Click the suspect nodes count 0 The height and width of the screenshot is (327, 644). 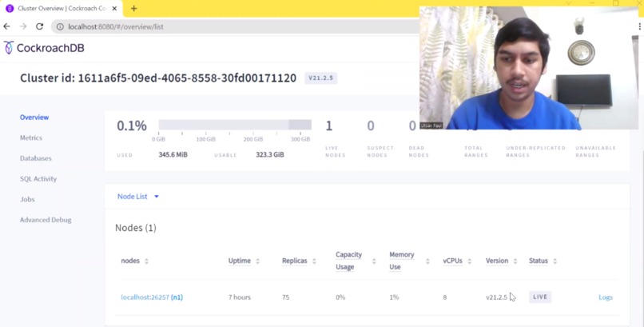click(371, 126)
